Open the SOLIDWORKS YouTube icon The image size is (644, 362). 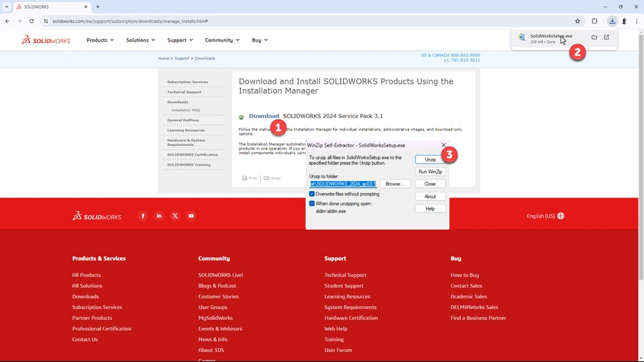pyautogui.click(x=191, y=216)
